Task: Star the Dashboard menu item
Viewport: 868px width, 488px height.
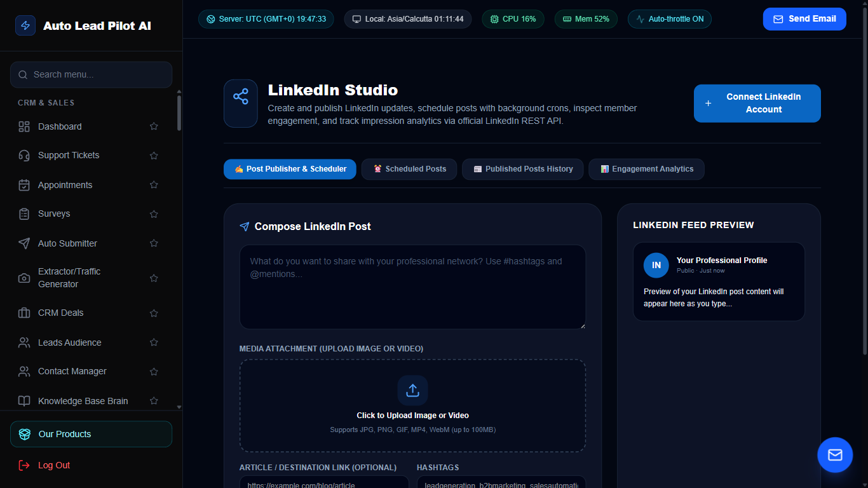Action: click(x=154, y=126)
